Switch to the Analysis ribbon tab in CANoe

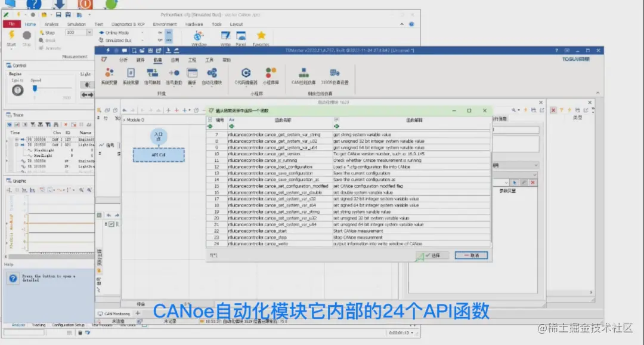click(51, 24)
